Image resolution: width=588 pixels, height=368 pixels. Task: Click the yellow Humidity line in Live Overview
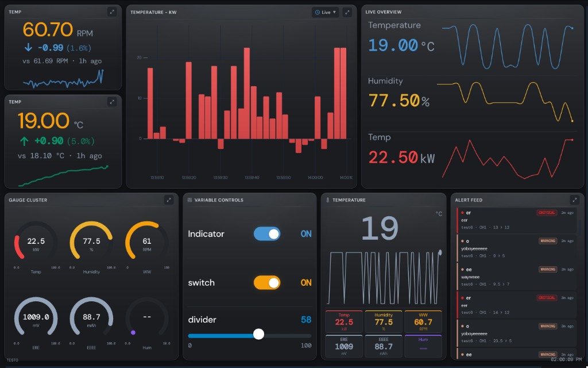pyautogui.click(x=505, y=101)
